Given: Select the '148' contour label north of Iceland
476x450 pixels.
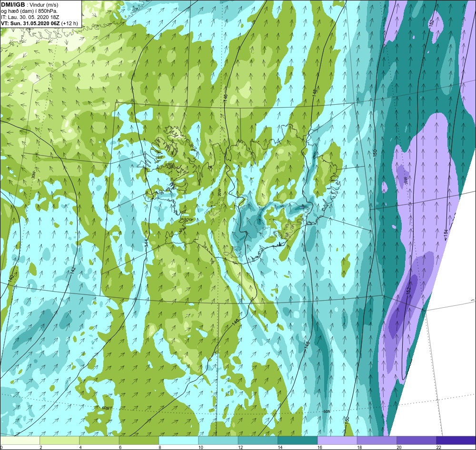Looking at the screenshot, I should [x=315, y=93].
